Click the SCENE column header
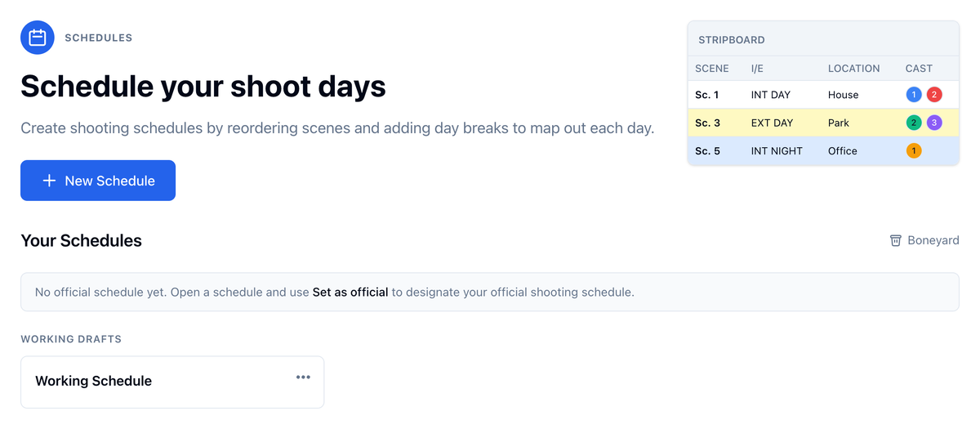 712,69
